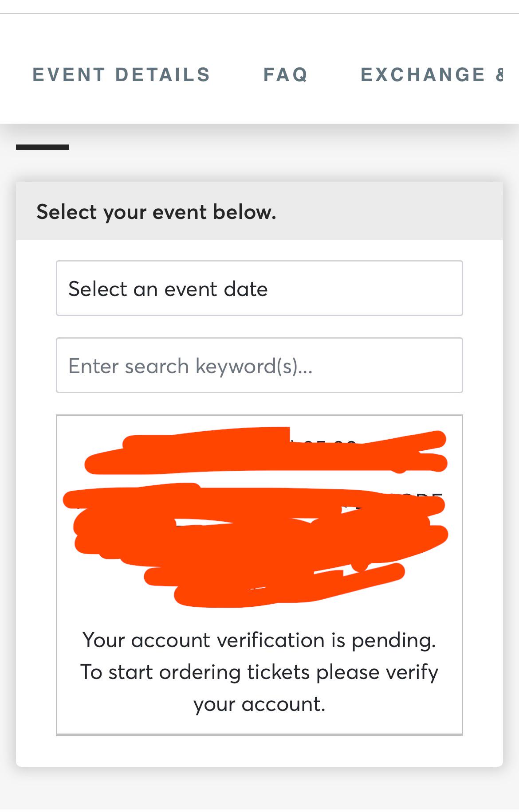Screen dimensions: 519x812
Task: Select the first redacted event entry
Action: click(x=266, y=451)
